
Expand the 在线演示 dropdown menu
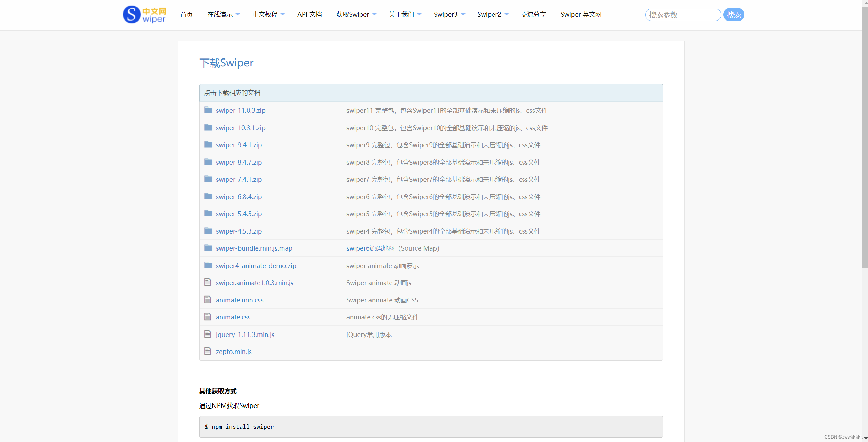click(x=223, y=15)
